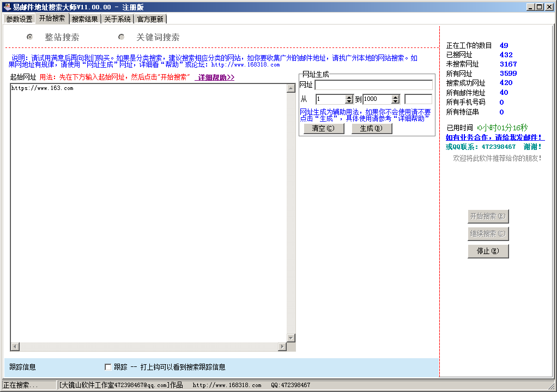
Task: Click the 停止 button to stop searching
Action: point(488,251)
